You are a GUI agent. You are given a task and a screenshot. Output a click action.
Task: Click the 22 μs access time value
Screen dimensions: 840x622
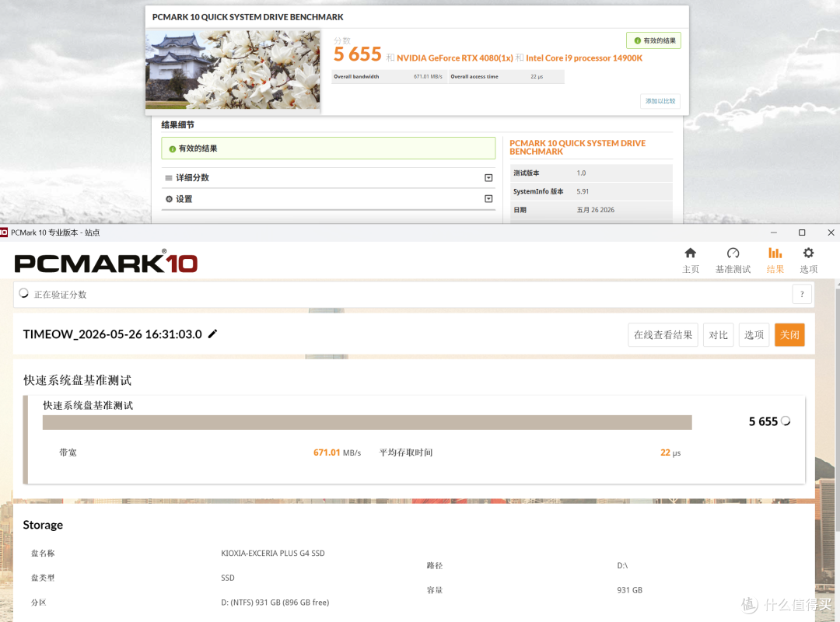click(670, 453)
